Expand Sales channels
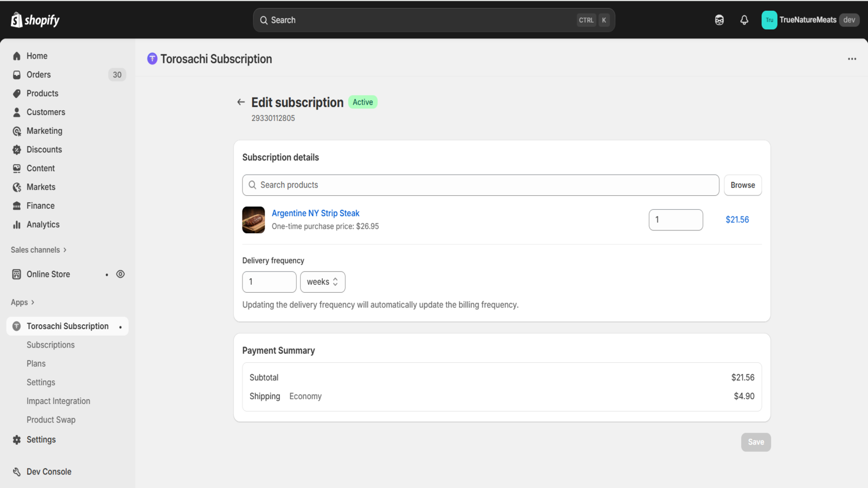This screenshot has height=488, width=868. tap(39, 250)
